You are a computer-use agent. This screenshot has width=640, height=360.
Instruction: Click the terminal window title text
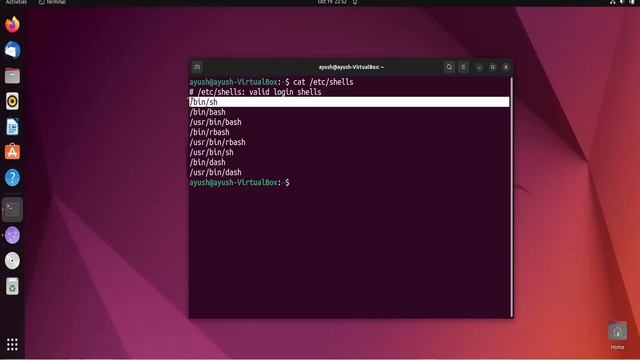coord(351,67)
